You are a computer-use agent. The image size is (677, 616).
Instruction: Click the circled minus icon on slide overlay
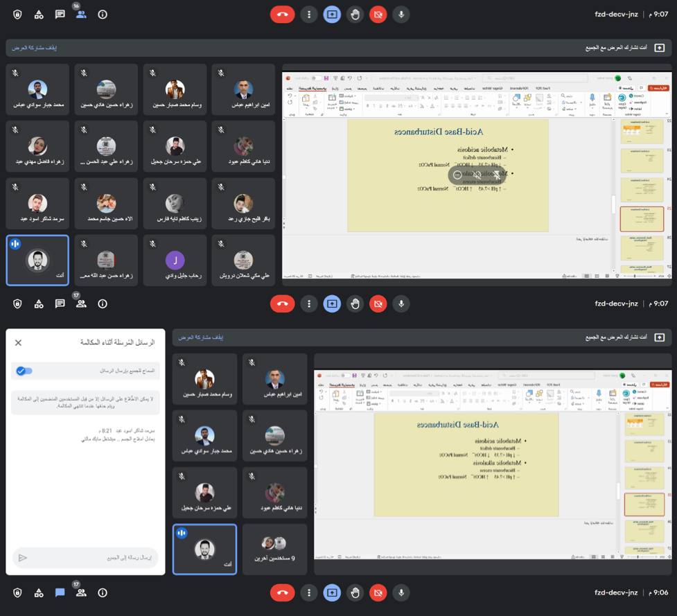(x=457, y=175)
